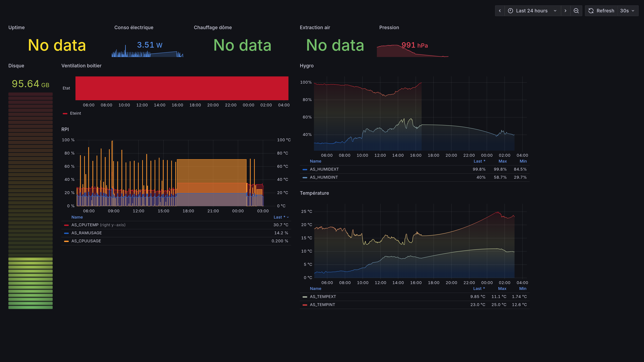Click the AS_TEMPINT red legend swatch
This screenshot has width=644, height=362.
click(305, 305)
